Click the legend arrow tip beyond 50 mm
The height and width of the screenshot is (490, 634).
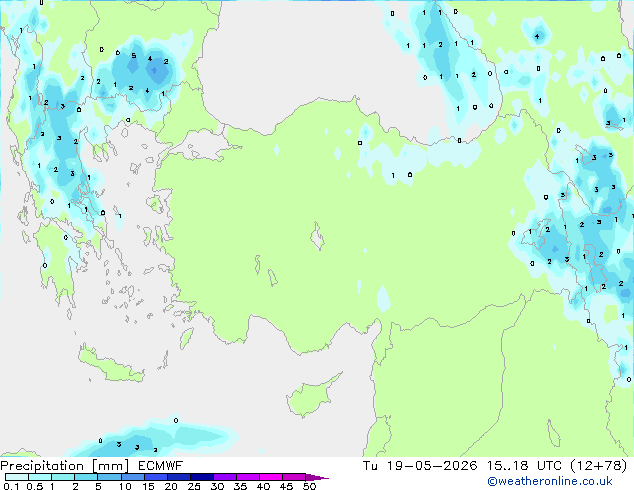pos(317,477)
